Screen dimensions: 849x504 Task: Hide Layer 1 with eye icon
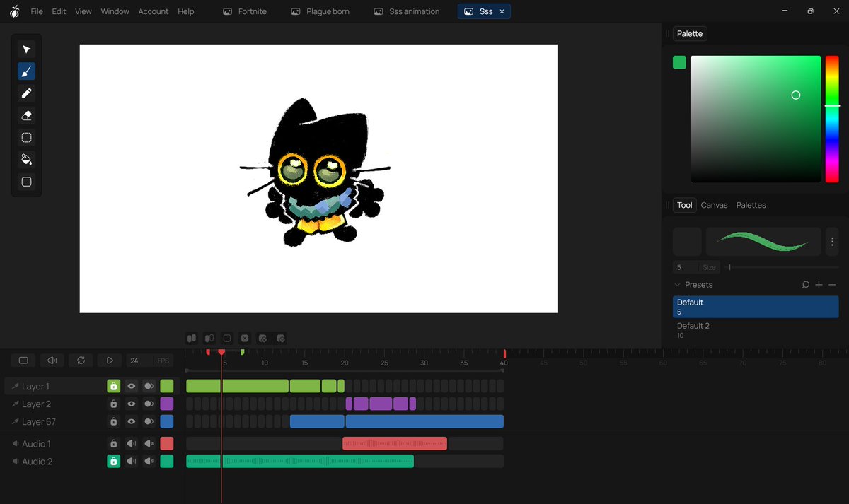click(131, 387)
